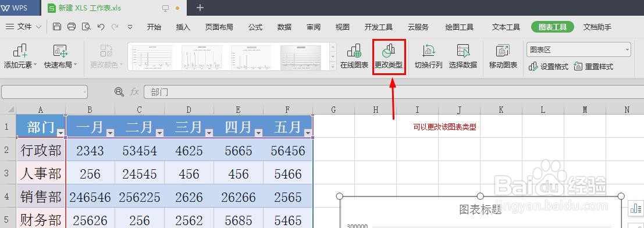Click the cell containing 行政部

coord(41,151)
